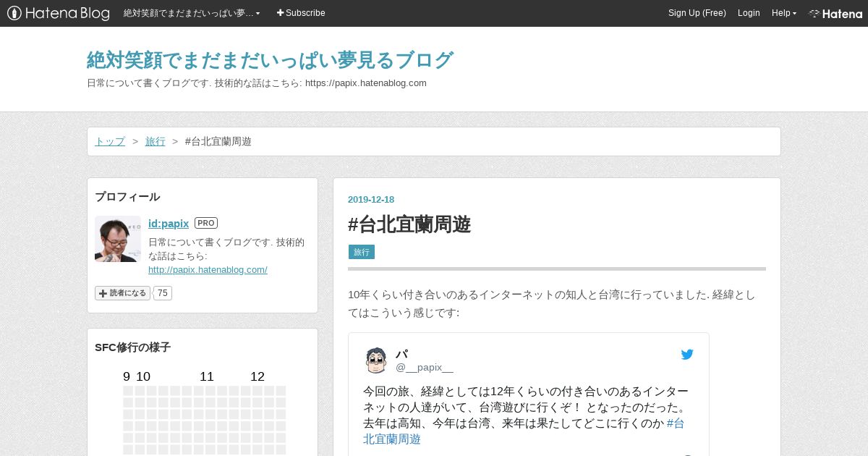Open article title #台北宜蘭周遊
Viewport: 868px width, 456px height.
click(x=409, y=224)
